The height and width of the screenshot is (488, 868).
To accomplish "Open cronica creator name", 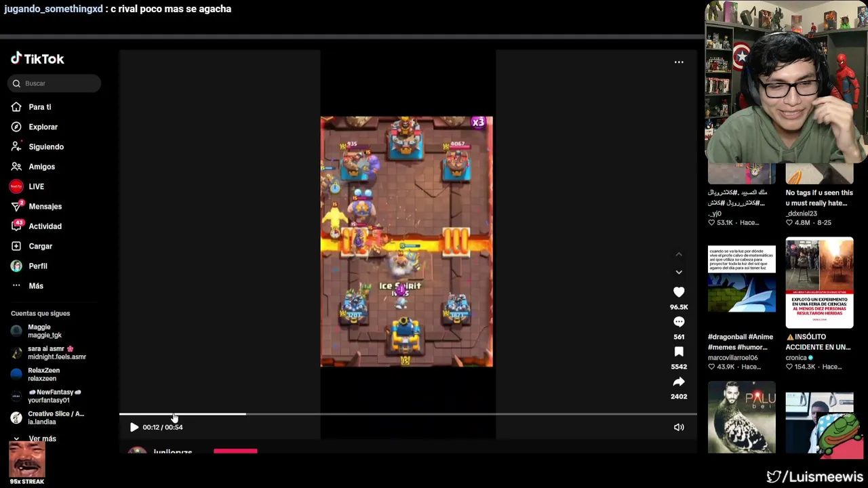I will click(x=796, y=357).
